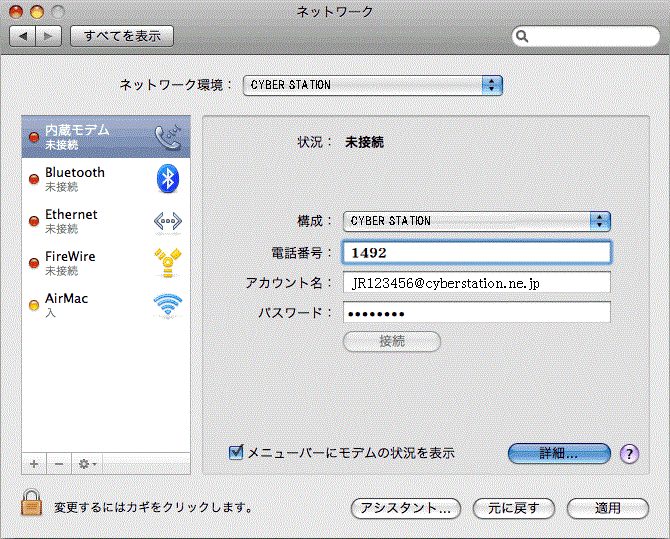
Task: Toggle メニューバーにモデムの状況を表示 checkbox
Action: (236, 452)
